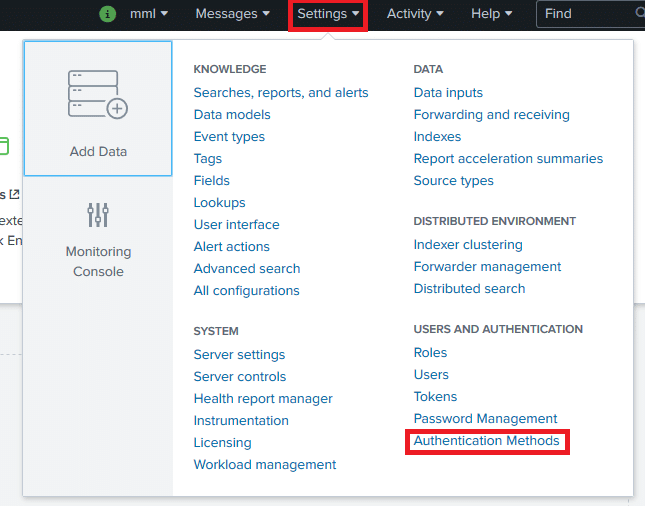Open the Help menu
645x506 pixels.
(x=491, y=14)
